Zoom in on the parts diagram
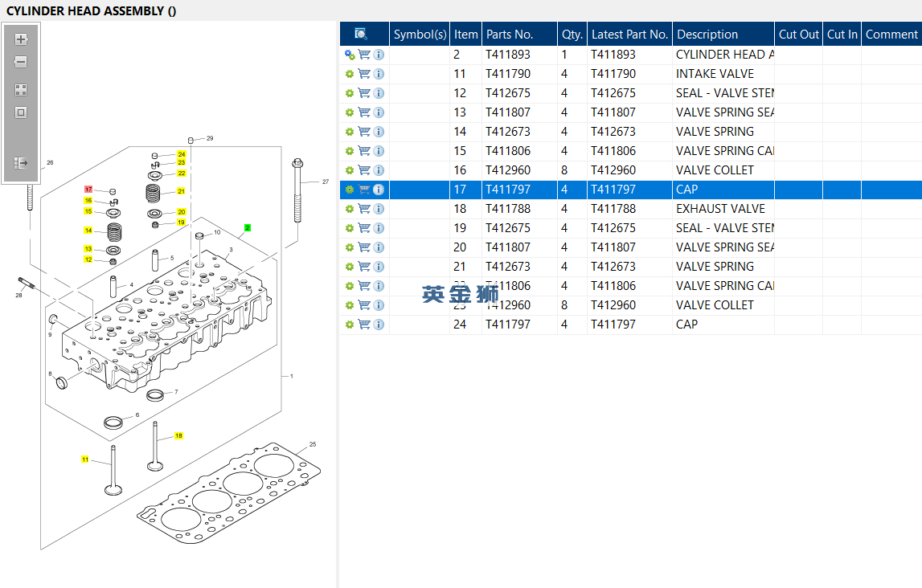 21,39
